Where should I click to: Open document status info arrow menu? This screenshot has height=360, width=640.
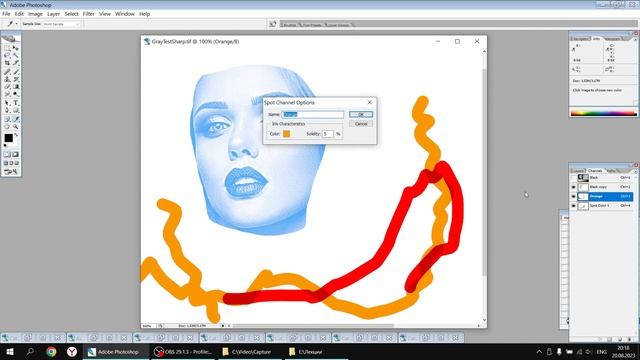[x=223, y=326]
